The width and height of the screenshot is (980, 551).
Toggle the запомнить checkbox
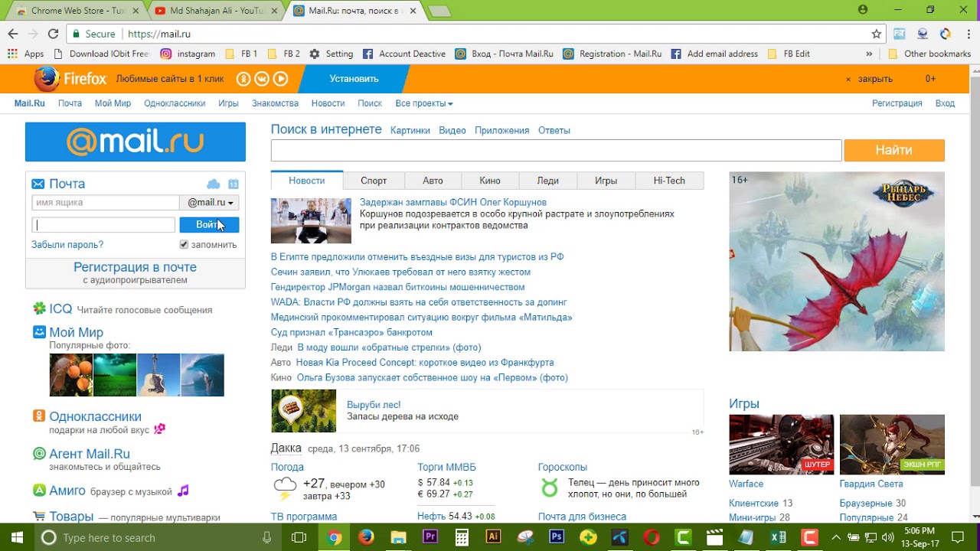(x=184, y=244)
